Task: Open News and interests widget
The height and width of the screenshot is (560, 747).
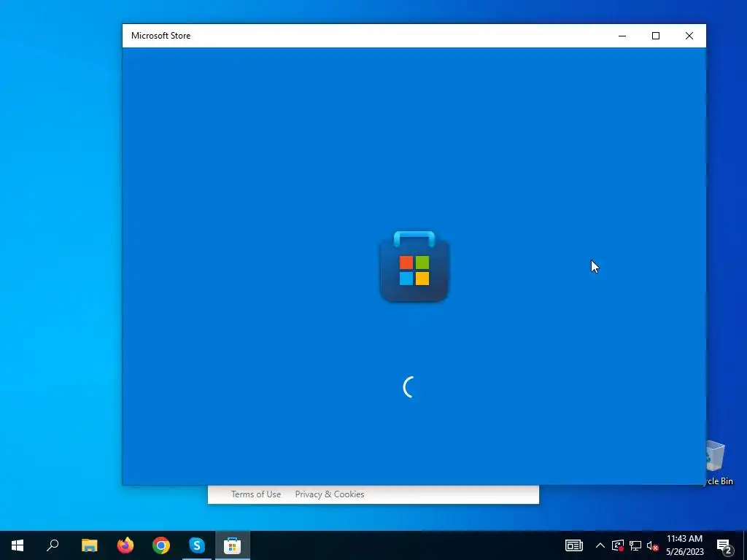Action: pos(574,545)
